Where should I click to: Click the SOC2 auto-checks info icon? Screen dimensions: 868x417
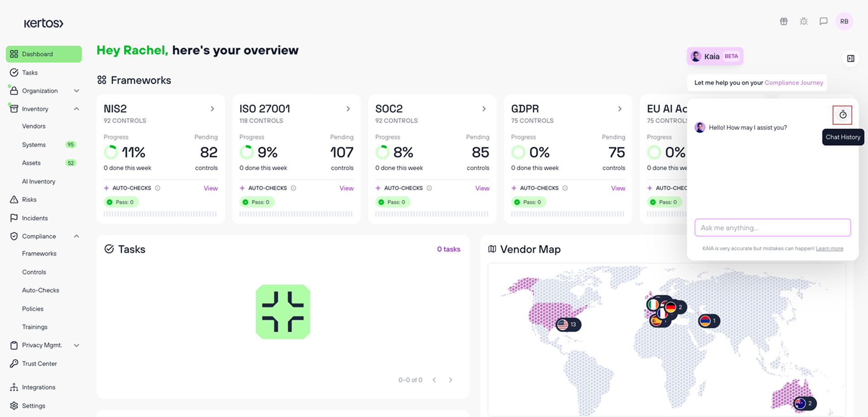click(429, 188)
